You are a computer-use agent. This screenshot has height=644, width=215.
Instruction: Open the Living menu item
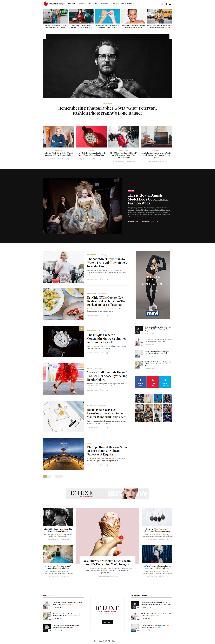click(115, 4)
